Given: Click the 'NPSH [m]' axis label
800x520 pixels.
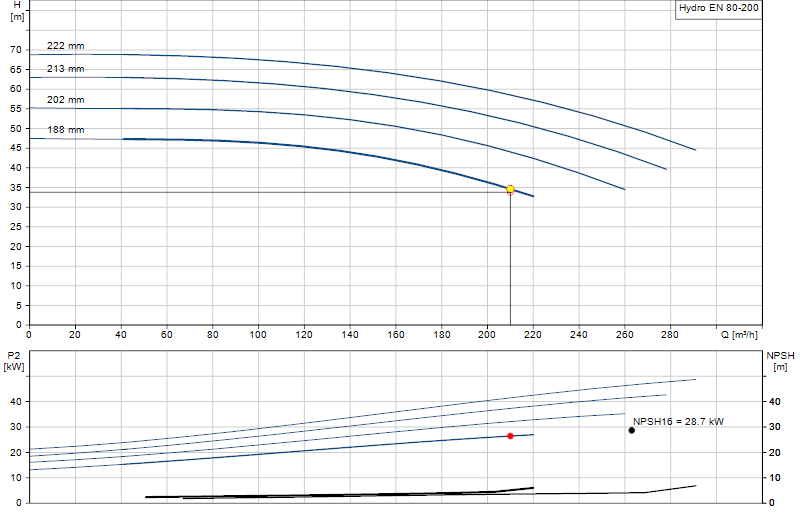Looking at the screenshot, I should [780, 361].
